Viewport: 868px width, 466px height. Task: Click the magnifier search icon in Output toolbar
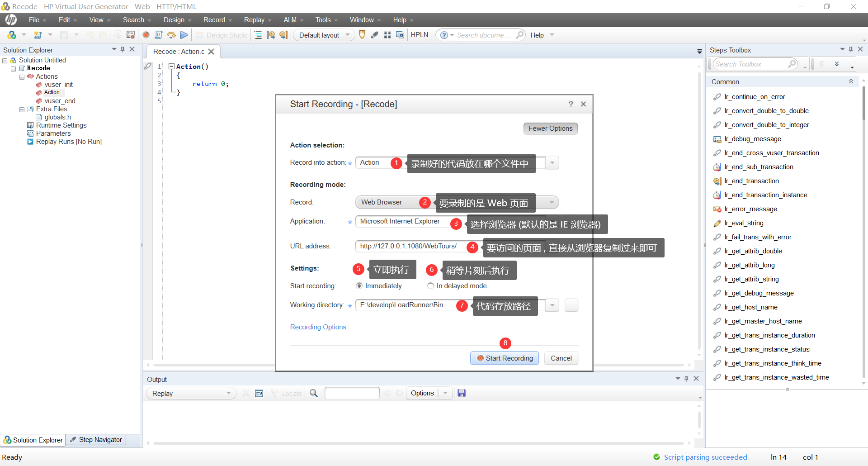click(314, 393)
